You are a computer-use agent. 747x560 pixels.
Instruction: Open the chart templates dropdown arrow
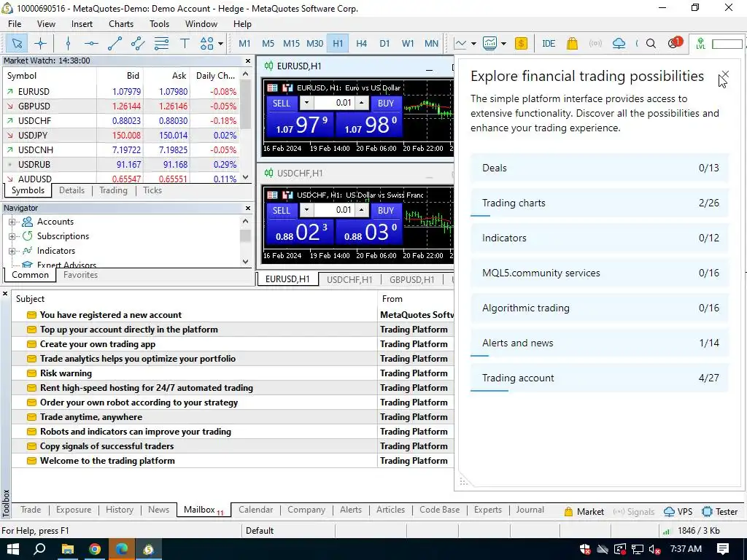pyautogui.click(x=503, y=44)
